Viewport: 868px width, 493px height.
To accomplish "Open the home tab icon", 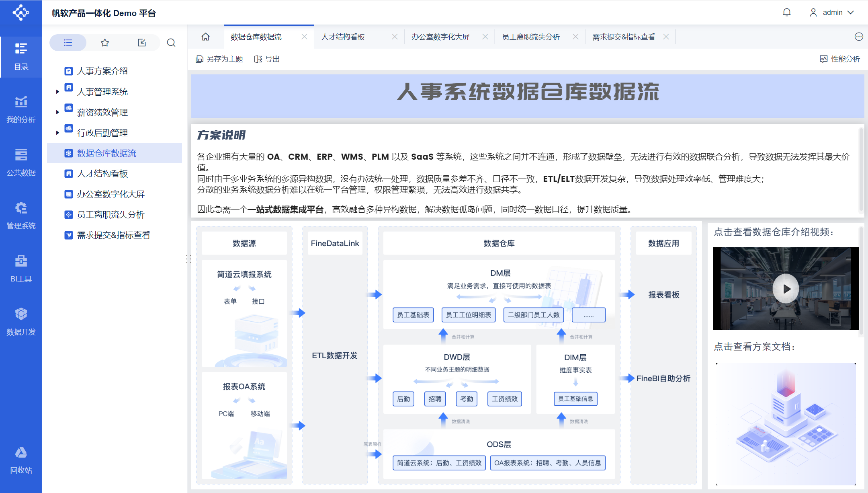I will point(205,37).
